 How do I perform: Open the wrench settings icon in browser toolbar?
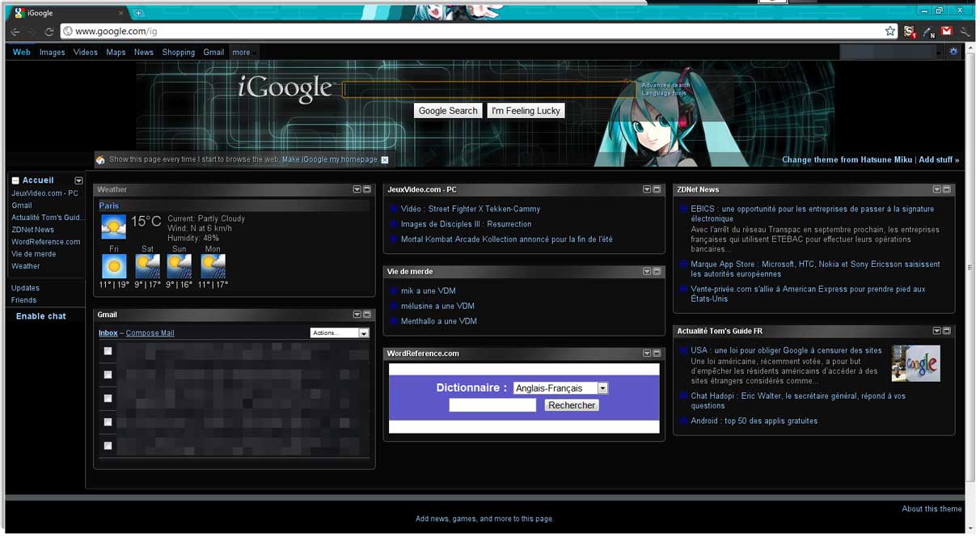click(964, 31)
